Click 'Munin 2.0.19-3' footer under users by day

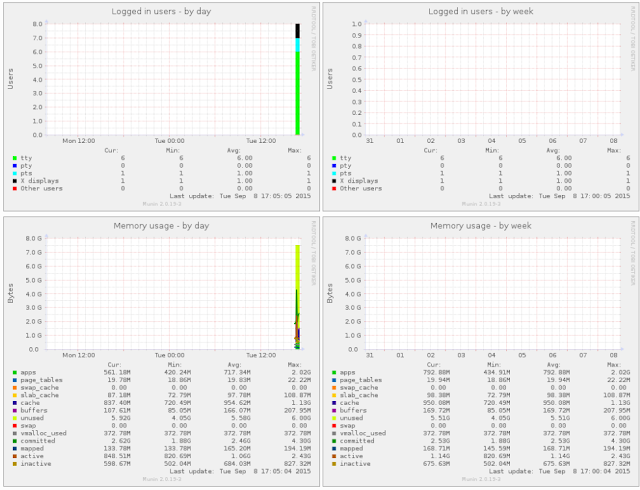click(x=162, y=203)
